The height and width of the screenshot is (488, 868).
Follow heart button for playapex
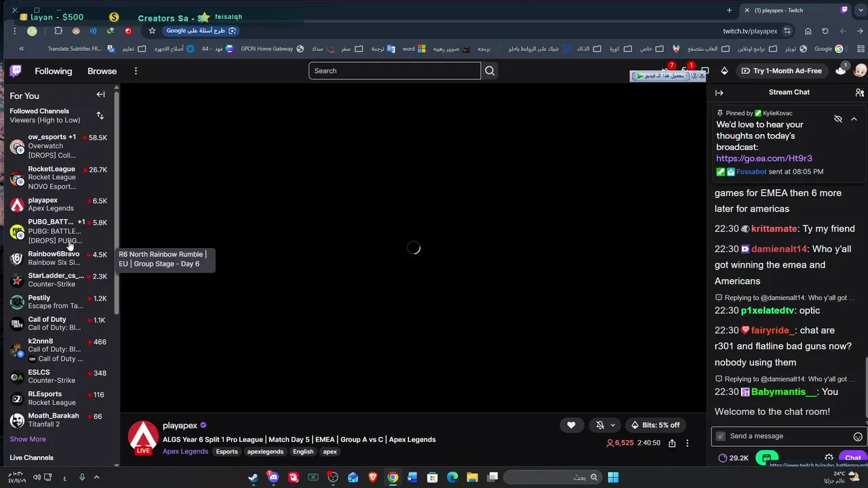[x=571, y=425]
